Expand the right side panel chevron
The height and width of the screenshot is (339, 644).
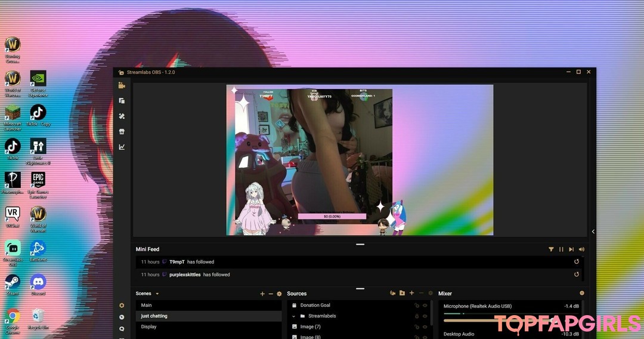click(x=593, y=232)
